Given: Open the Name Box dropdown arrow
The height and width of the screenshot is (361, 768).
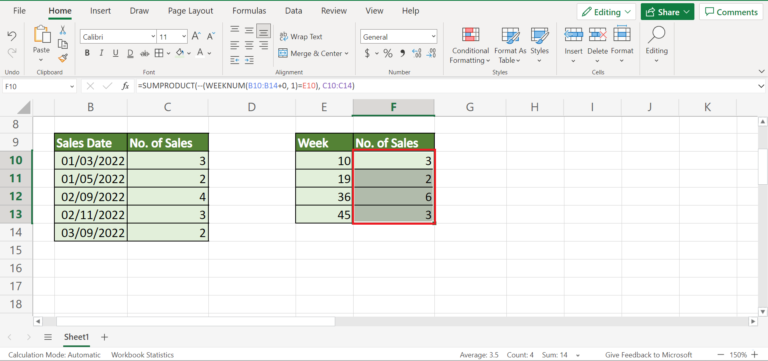Looking at the screenshot, I should pos(72,86).
